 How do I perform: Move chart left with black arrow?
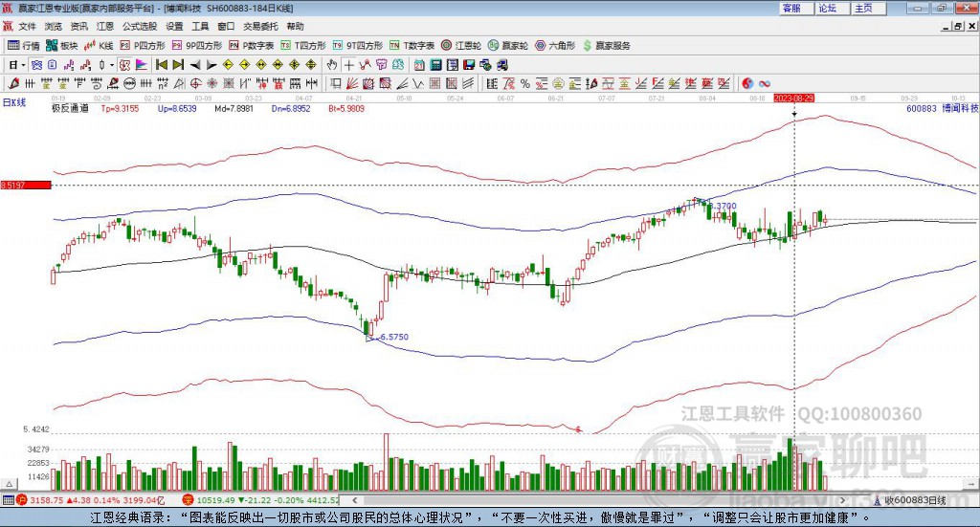195,65
